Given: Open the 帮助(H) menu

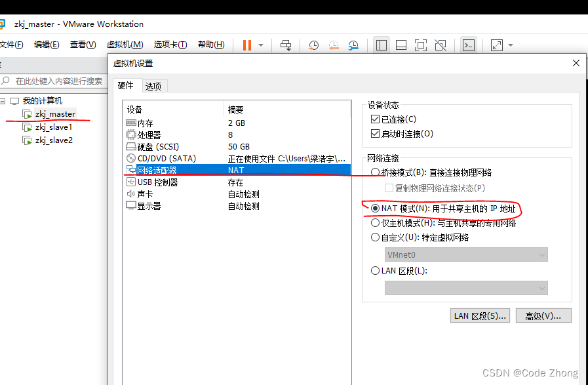Looking at the screenshot, I should pos(212,45).
